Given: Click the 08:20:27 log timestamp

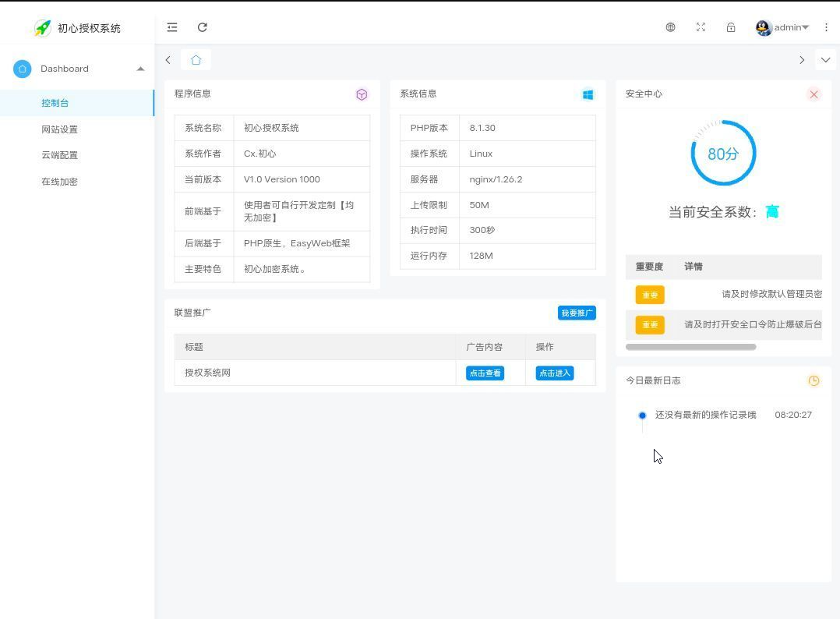Looking at the screenshot, I should coord(793,415).
